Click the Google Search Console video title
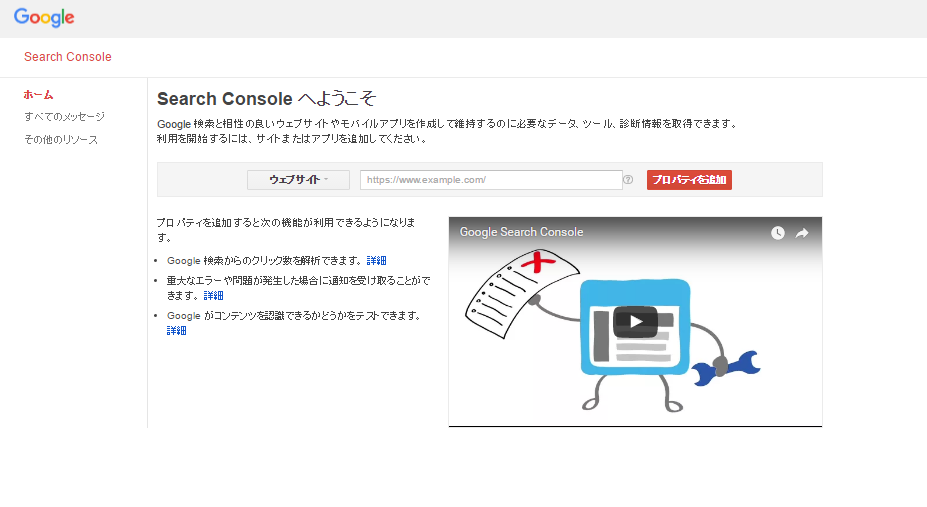Viewport: 927px width, 507px height. (521, 232)
